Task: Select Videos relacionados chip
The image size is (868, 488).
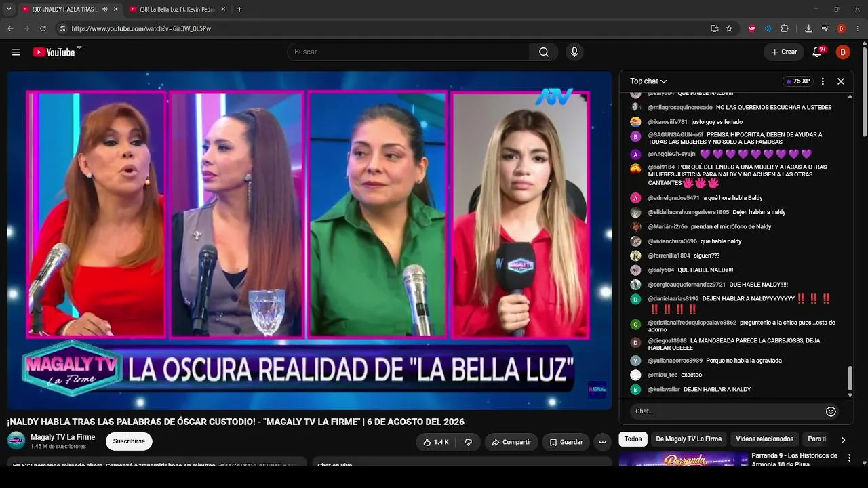Action: [x=764, y=439]
